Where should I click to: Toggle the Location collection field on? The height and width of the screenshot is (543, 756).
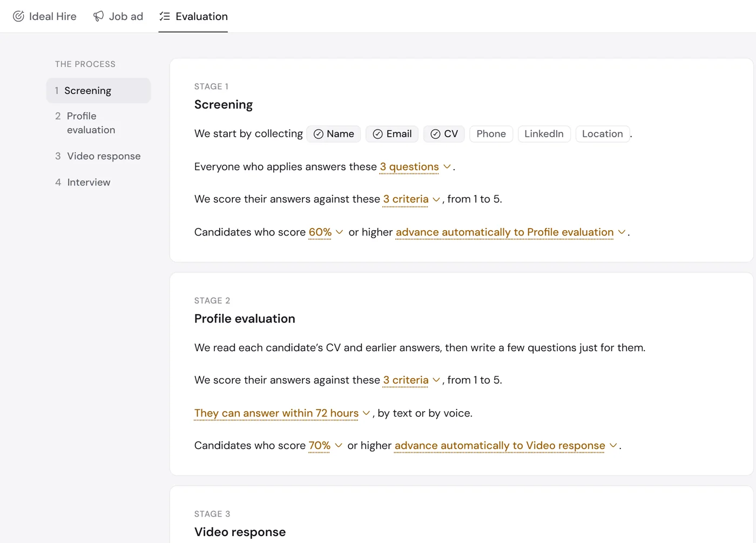tap(603, 134)
